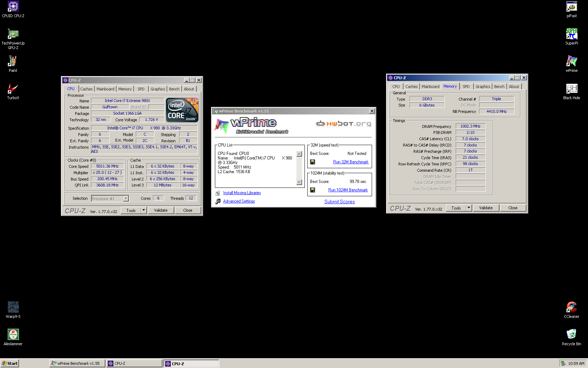This screenshot has height=368, width=588.
Task: Select wPrime Benchmark v1.55 taskbar button
Action: coord(77,363)
